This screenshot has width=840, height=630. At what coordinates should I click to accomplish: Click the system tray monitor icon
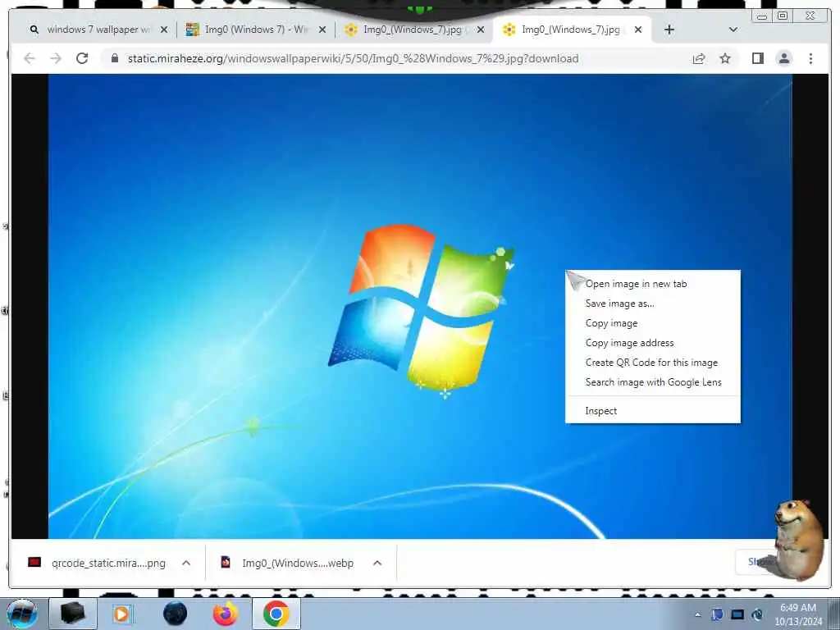[x=737, y=614]
